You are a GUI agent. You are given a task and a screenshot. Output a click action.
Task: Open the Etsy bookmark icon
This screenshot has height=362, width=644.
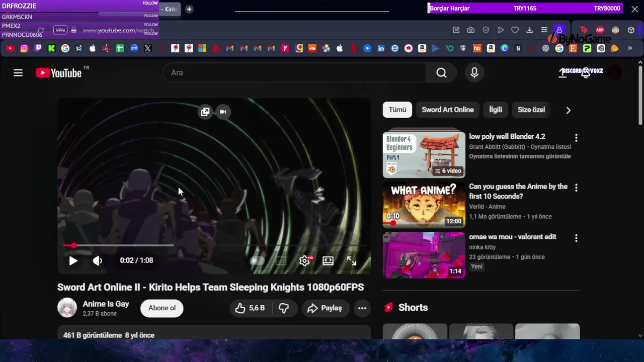pyautogui.click(x=573, y=49)
